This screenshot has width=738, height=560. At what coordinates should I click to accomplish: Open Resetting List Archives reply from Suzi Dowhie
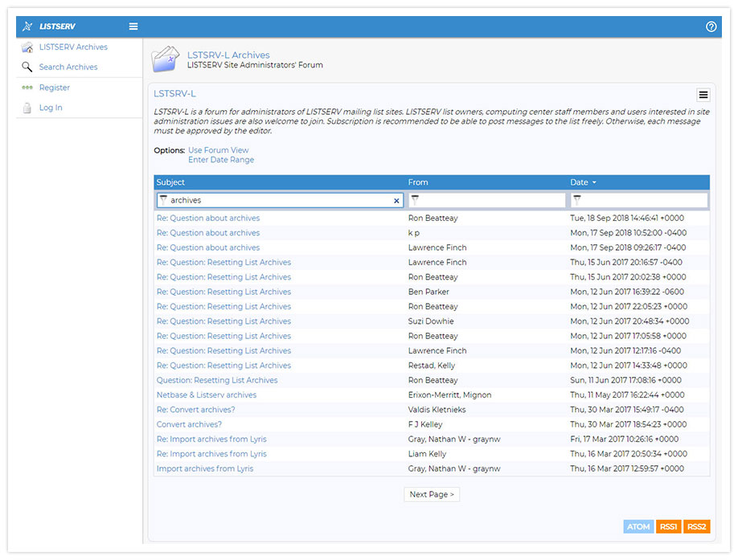pos(223,321)
